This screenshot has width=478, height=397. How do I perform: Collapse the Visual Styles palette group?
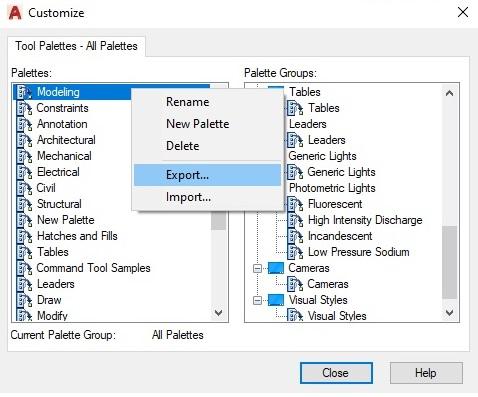[257, 300]
